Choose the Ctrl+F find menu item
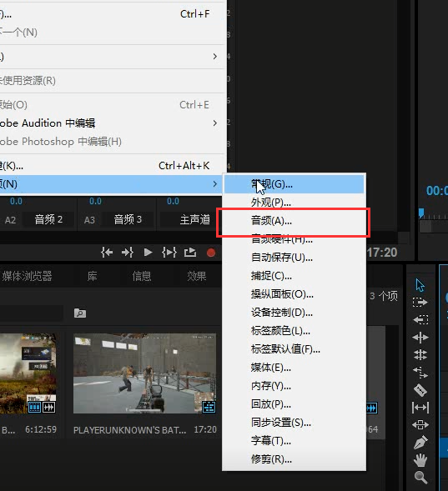Image resolution: width=448 pixels, height=491 pixels. [x=113, y=14]
